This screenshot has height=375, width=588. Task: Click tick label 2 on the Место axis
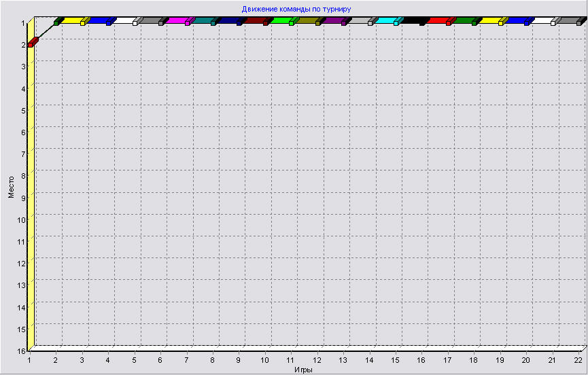[23, 45]
